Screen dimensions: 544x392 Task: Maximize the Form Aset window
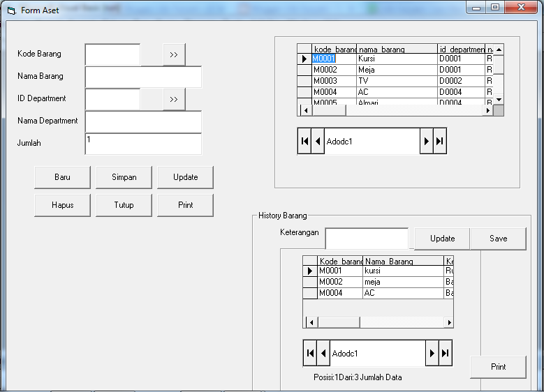495,7
